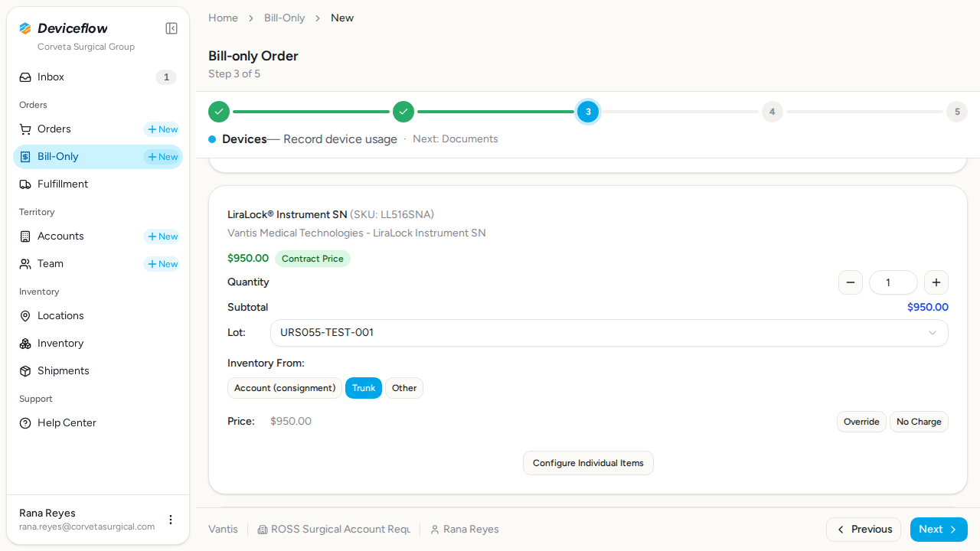Click the Inbox unread count badge
Viewport: 980px width, 551px height.
point(166,77)
